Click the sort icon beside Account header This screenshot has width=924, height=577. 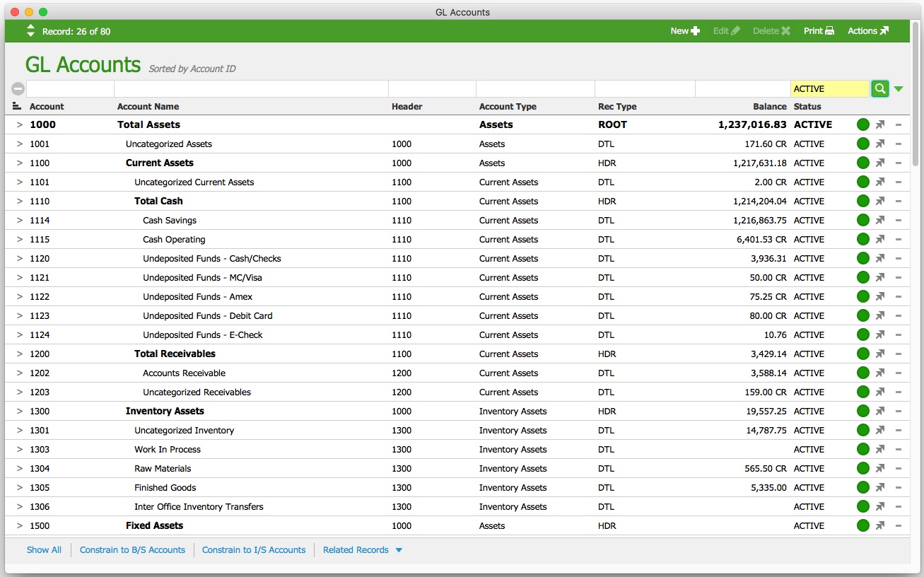click(17, 106)
